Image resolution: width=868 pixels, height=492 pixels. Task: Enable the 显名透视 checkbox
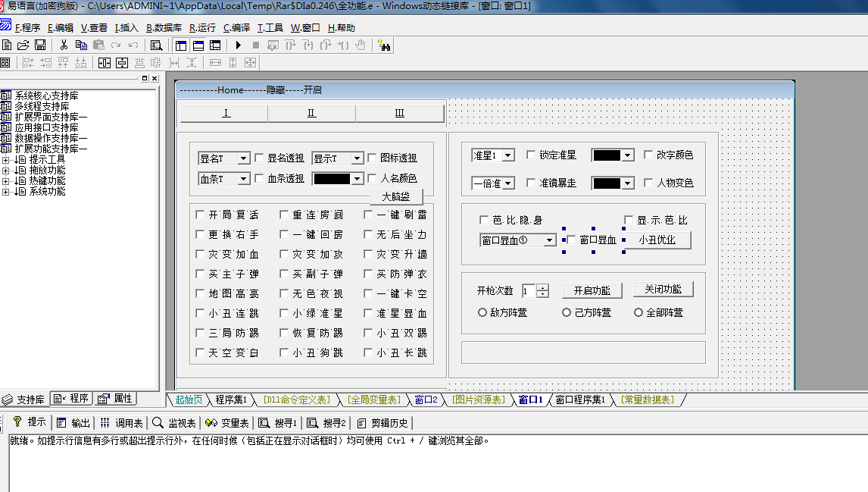[259, 158]
